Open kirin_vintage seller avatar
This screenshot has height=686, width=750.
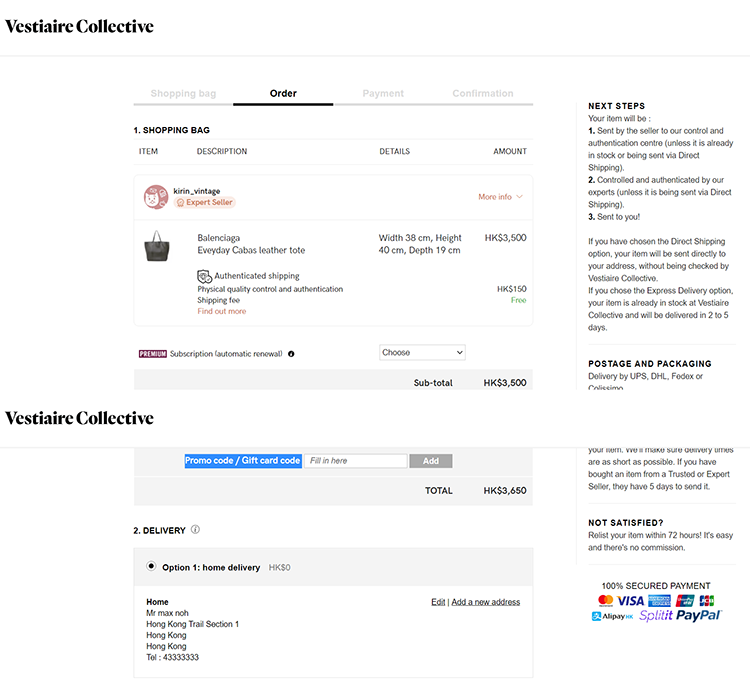point(156,197)
